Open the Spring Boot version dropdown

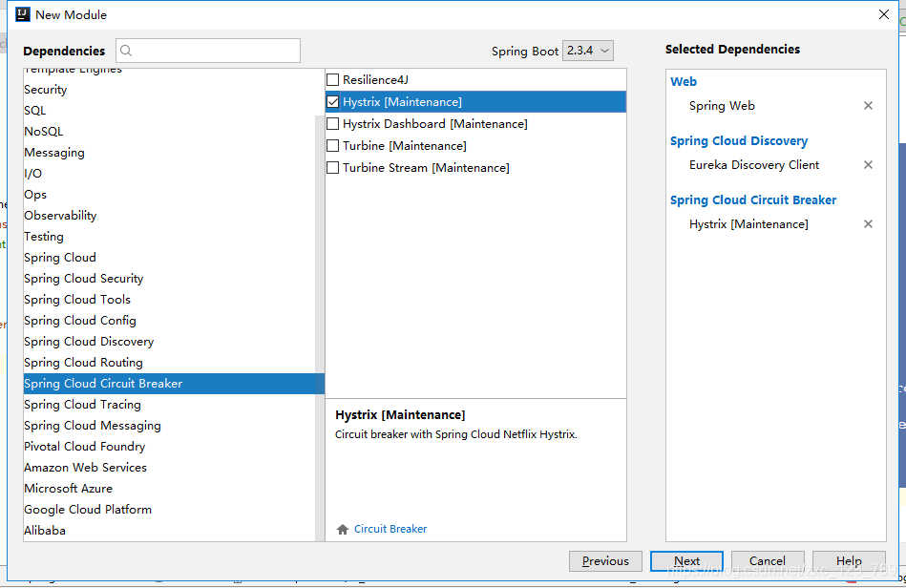coord(588,51)
